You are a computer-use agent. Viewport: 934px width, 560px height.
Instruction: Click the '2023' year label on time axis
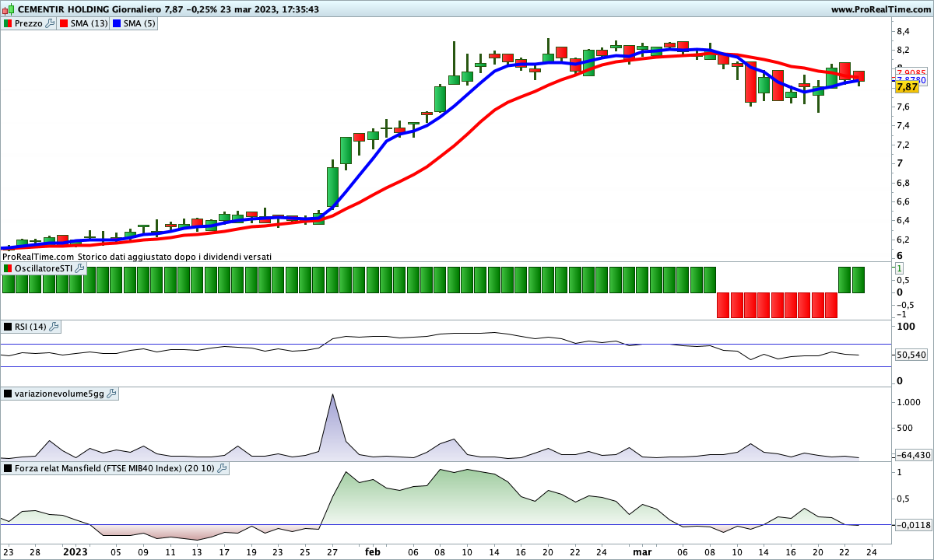point(75,551)
